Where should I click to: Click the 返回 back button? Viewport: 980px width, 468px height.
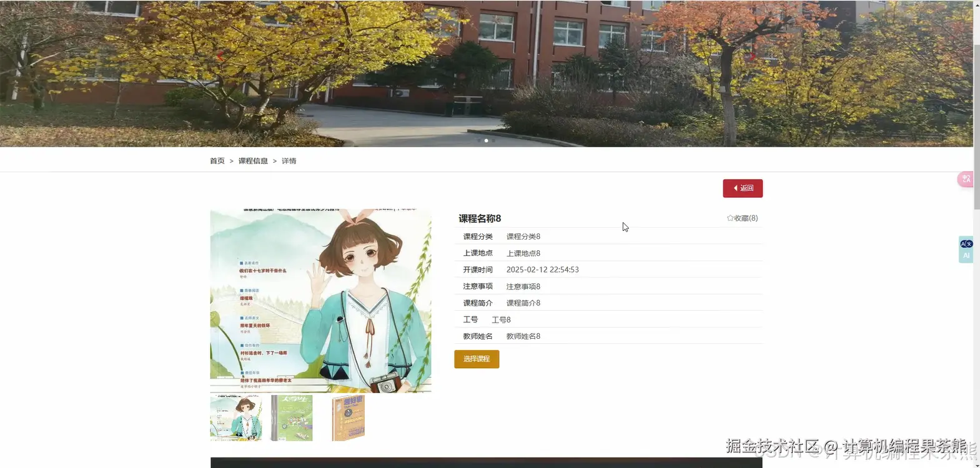pyautogui.click(x=743, y=188)
